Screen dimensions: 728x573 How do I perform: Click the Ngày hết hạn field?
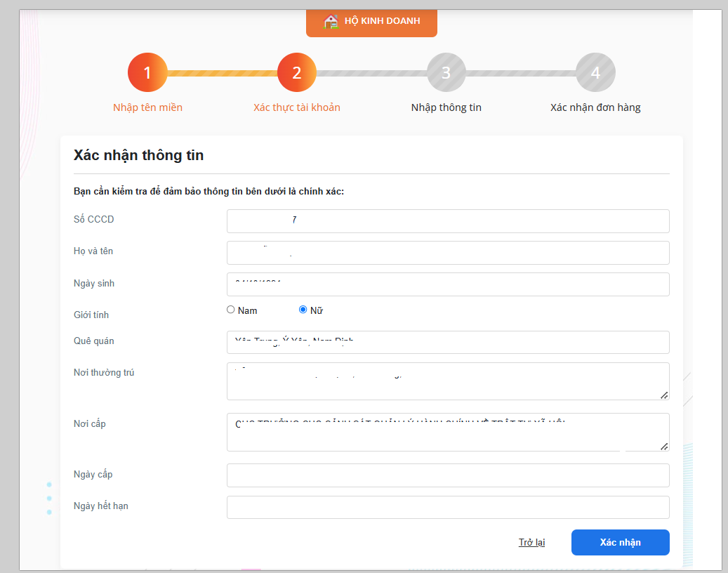click(448, 508)
